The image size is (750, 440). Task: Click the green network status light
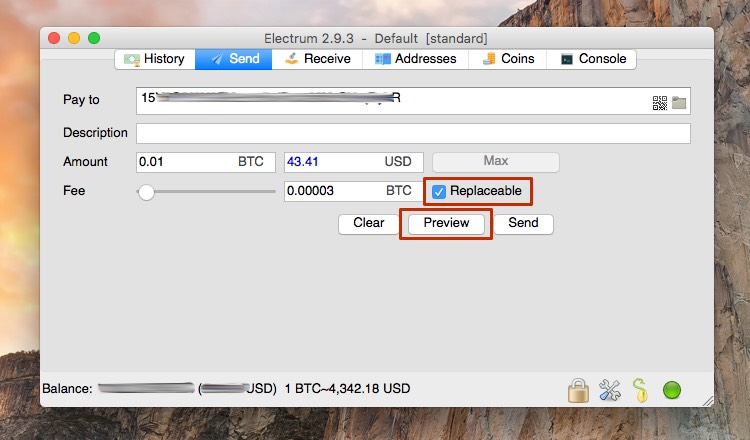coord(672,390)
